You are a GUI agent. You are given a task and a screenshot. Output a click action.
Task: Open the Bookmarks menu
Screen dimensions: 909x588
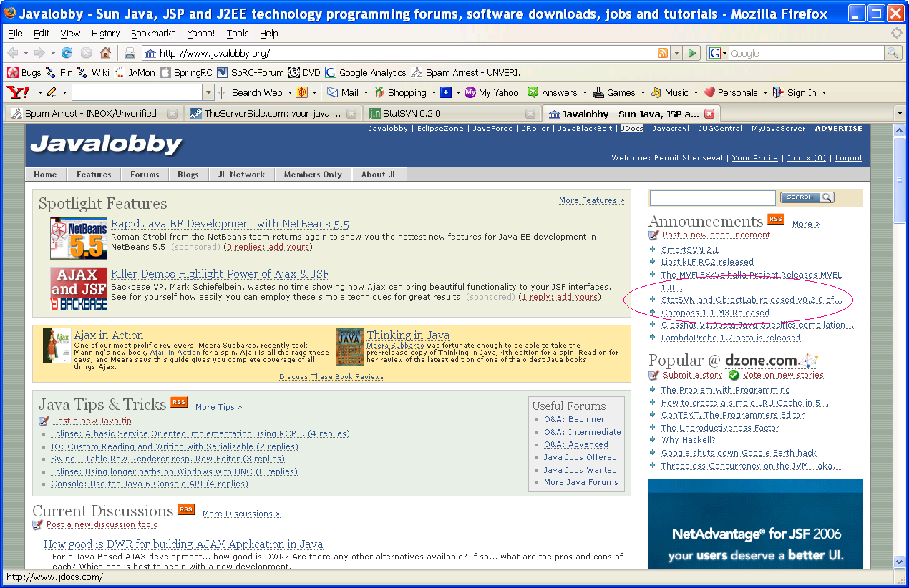coord(153,33)
